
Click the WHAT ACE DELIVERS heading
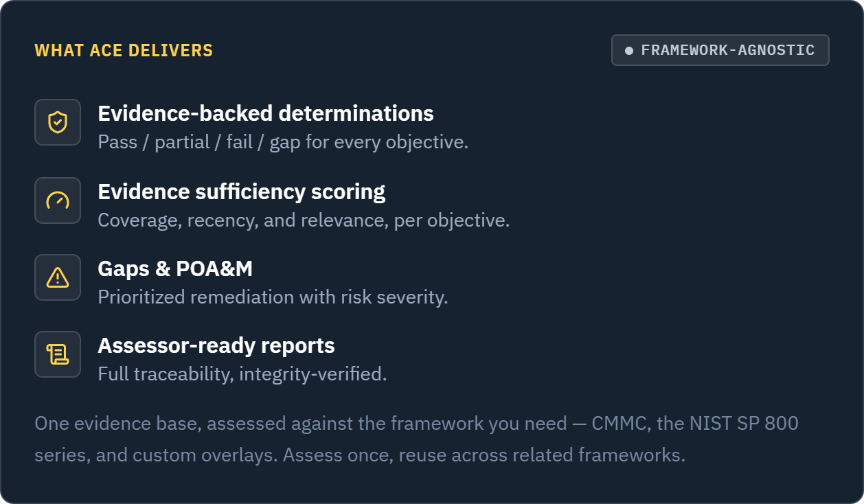coord(124,51)
